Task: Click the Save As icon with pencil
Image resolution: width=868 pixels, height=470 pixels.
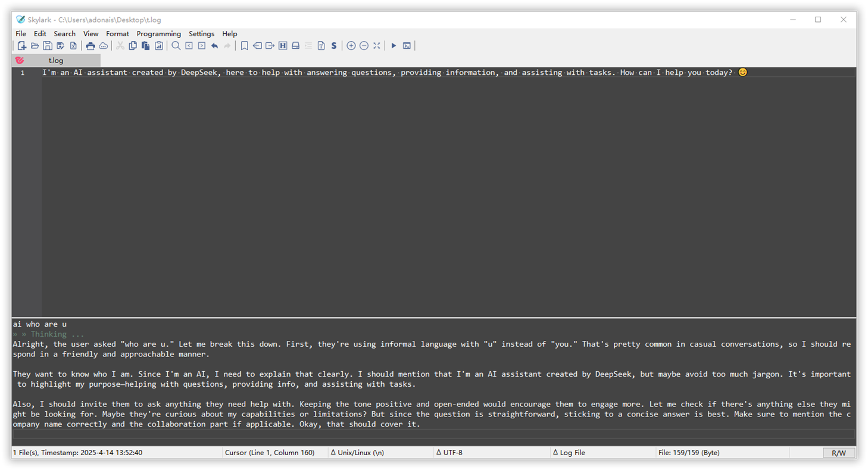Action: (x=60, y=46)
